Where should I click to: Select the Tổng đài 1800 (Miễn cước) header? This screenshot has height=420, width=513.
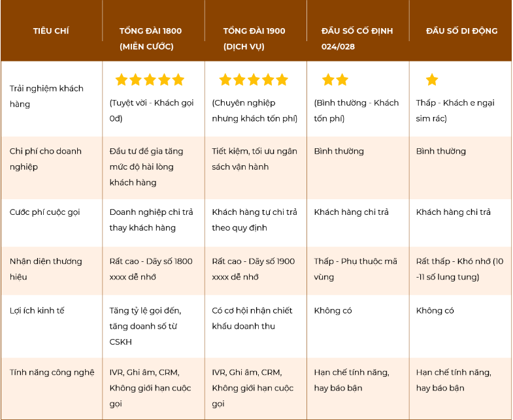(x=150, y=39)
